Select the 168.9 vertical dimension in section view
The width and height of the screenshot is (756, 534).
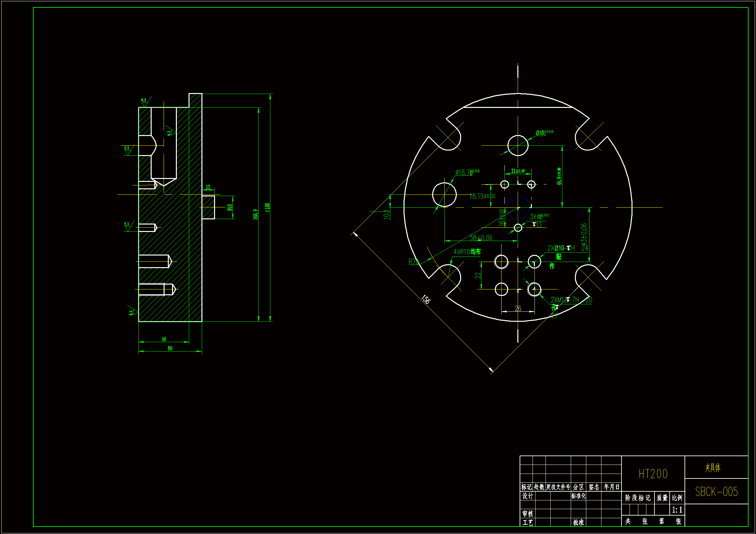(x=255, y=214)
